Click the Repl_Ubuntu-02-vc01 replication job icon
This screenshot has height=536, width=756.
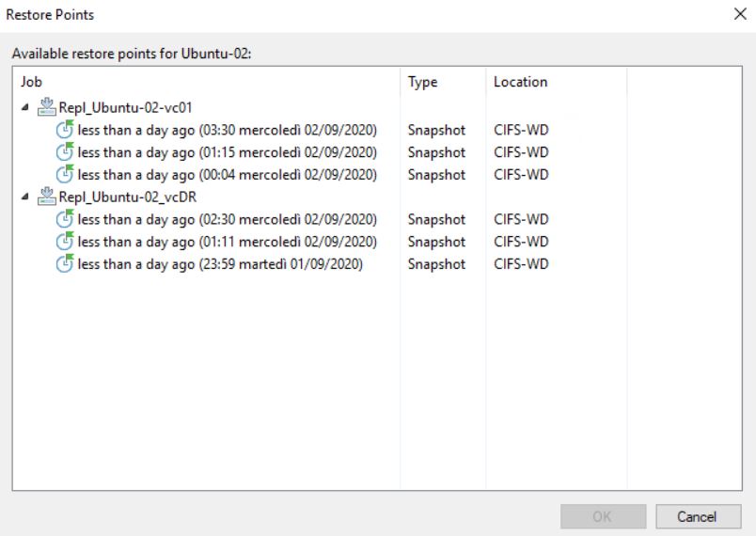47,107
